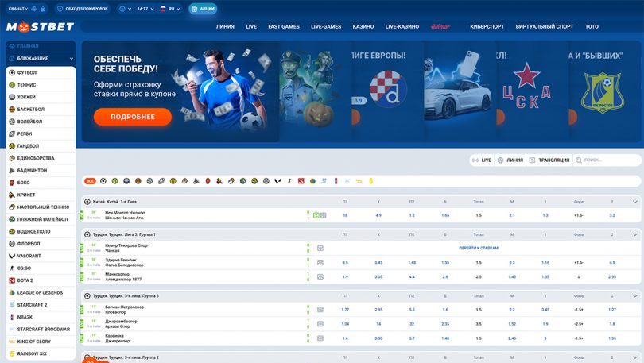Select Хоккей in the sports sidebar
The image size is (644, 363).
(x=27, y=97)
